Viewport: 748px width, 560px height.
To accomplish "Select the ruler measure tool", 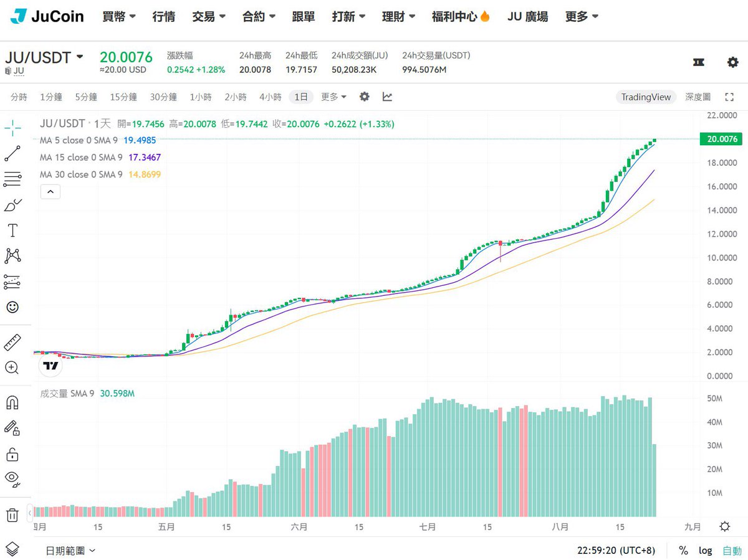I will [x=12, y=342].
